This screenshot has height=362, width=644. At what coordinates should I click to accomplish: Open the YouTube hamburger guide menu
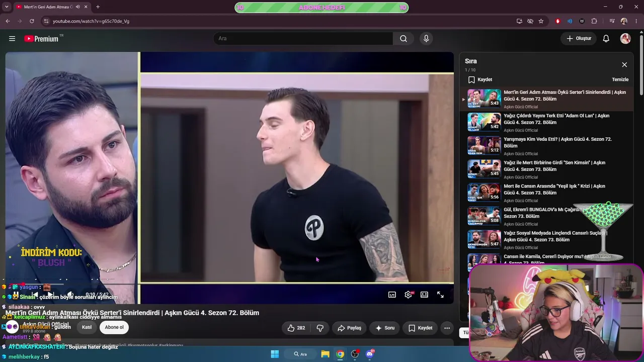[12, 39]
